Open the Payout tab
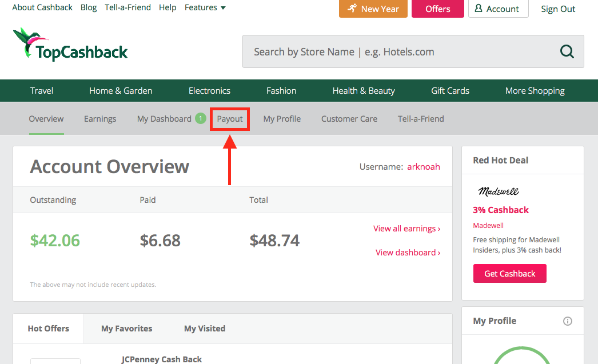 click(230, 119)
